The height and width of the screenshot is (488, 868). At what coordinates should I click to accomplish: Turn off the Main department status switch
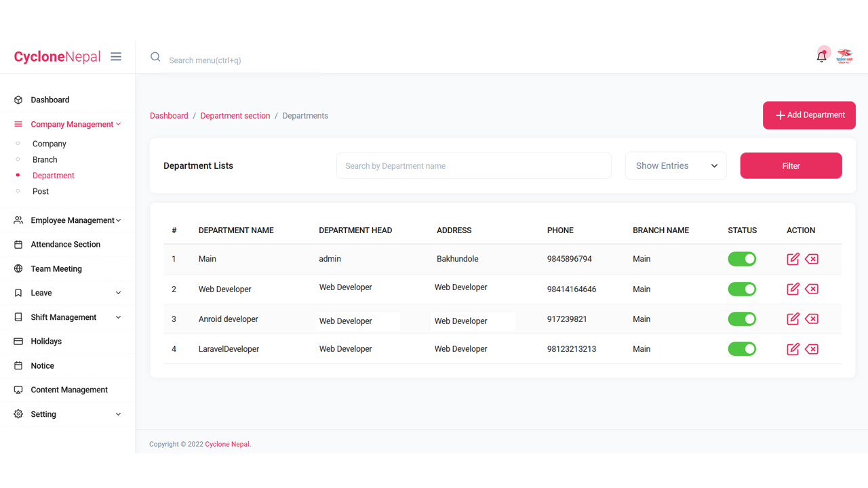coord(742,259)
